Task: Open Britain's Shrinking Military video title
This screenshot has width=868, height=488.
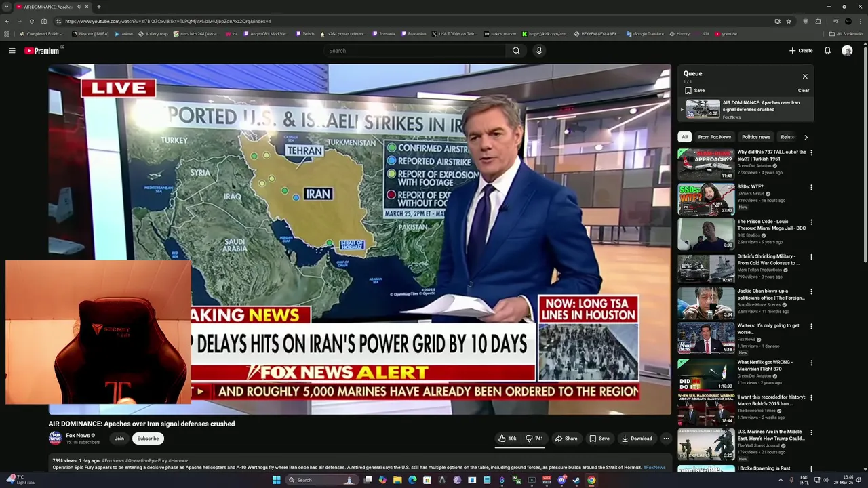Action: [x=768, y=260]
